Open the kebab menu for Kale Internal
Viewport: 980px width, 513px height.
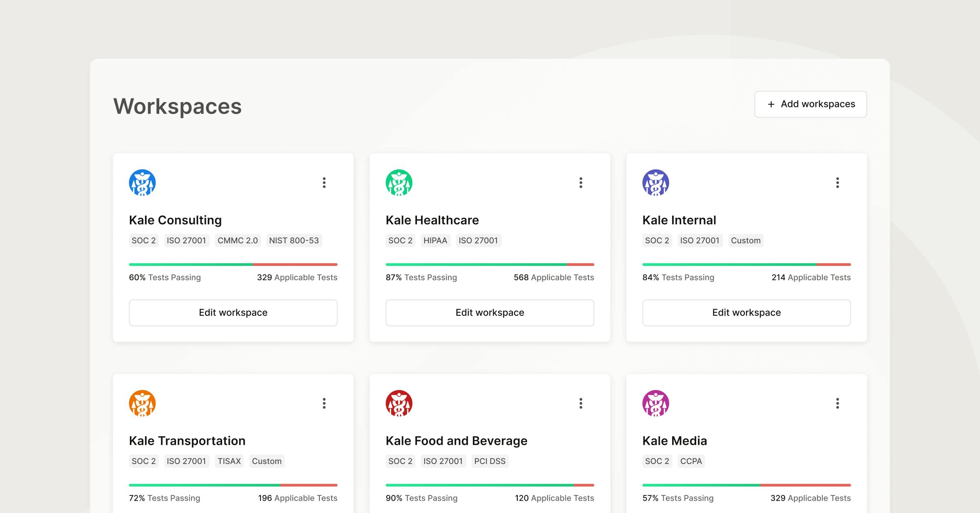coord(837,183)
